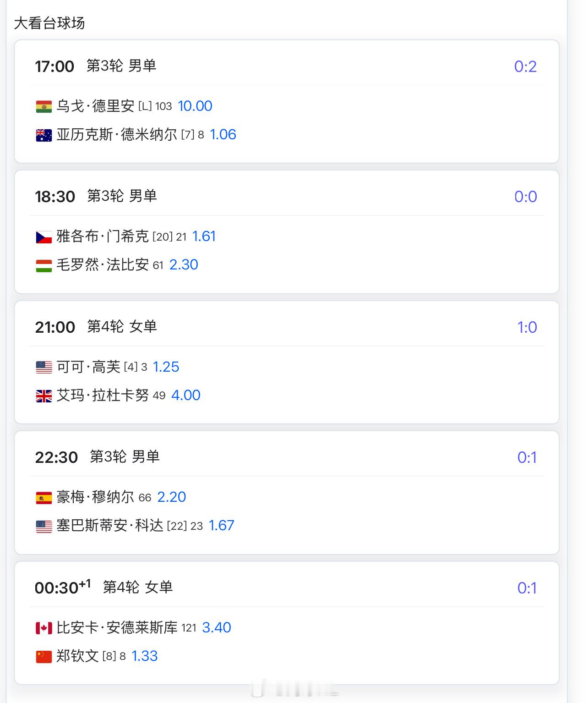588x703 pixels.
Task: Click the Spain flag beside 豪梅·穆纳尔
Action: click(44, 498)
